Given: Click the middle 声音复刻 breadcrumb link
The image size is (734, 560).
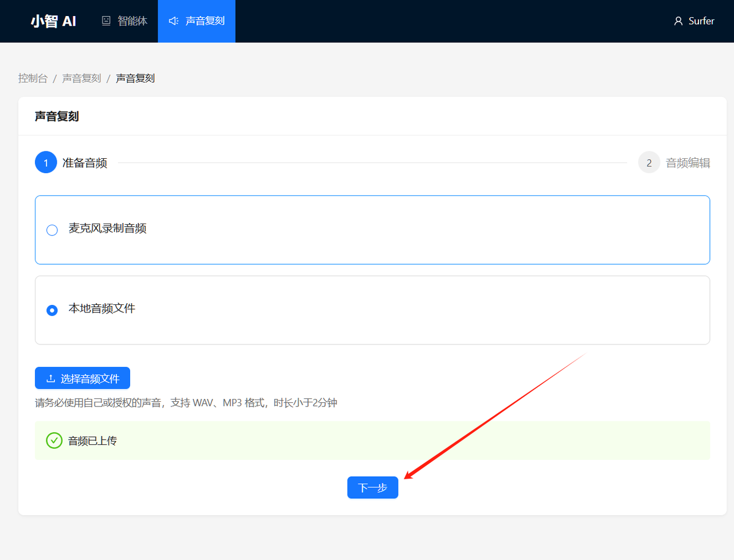Looking at the screenshot, I should point(81,79).
